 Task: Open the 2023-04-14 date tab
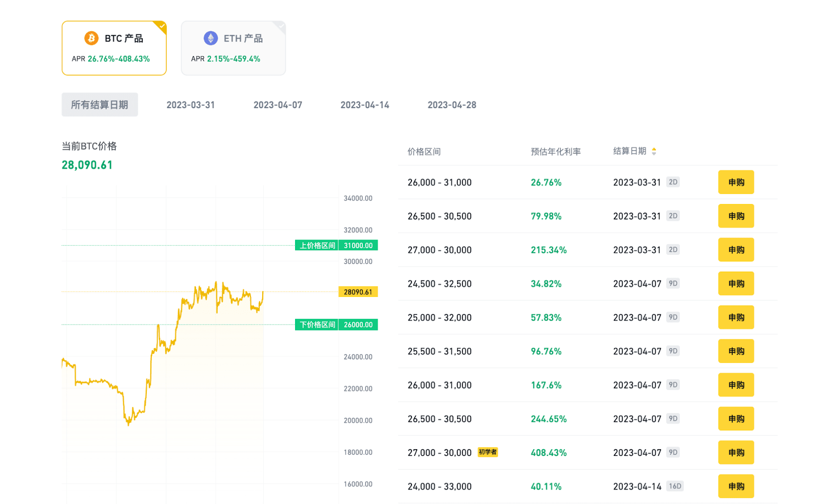click(365, 105)
